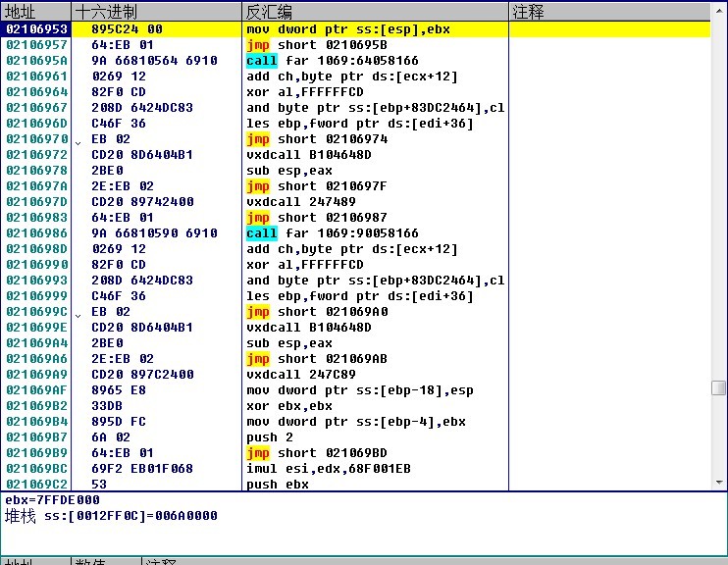728x565 pixels.
Task: Click the 堆栈 ss:[0012FF0C]=006A0000 info line
Action: click(111, 516)
